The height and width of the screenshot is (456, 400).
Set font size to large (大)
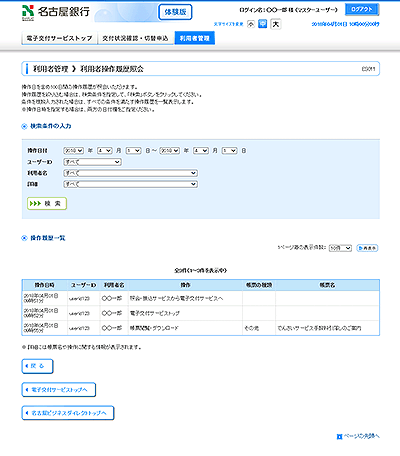pos(276,24)
